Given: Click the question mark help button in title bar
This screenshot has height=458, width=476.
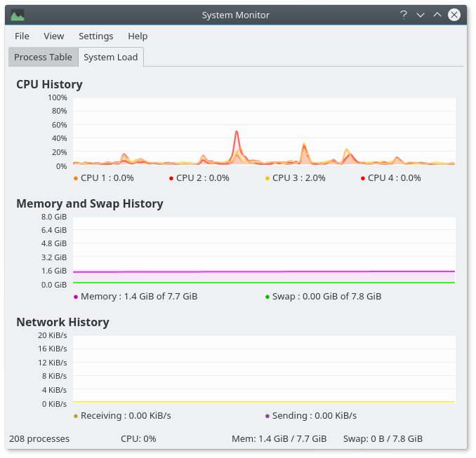Looking at the screenshot, I should point(404,15).
